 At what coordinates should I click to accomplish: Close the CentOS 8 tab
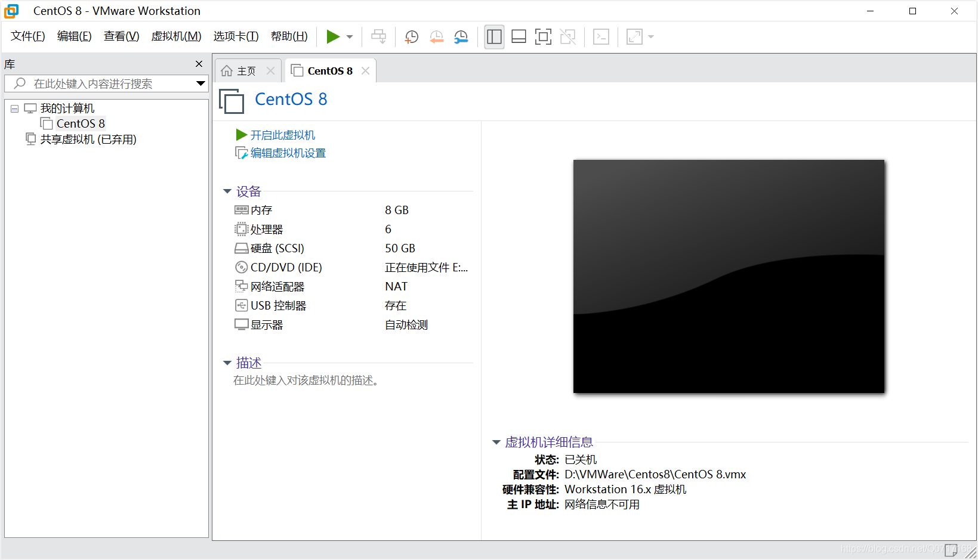coord(366,71)
